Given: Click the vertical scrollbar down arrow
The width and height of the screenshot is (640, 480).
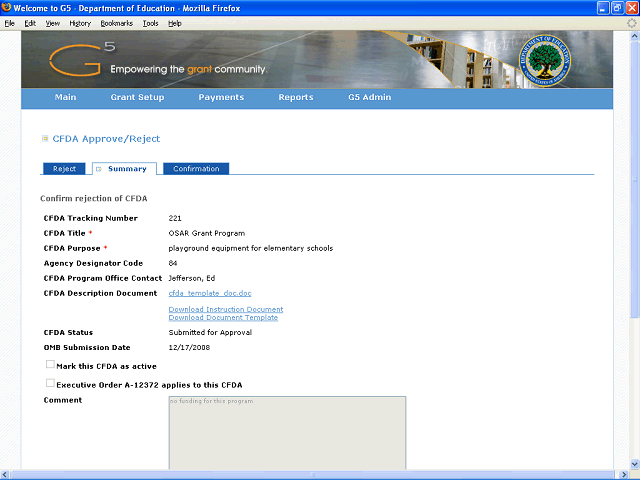Looking at the screenshot, I should pos(635,464).
